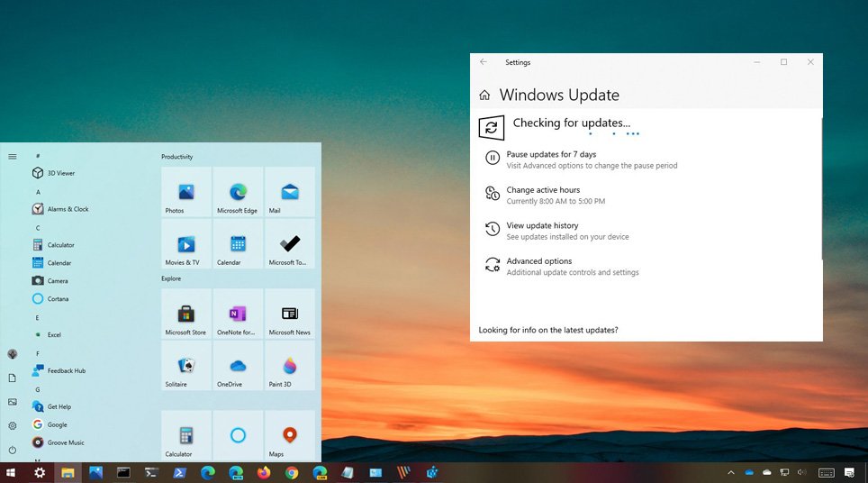Open Firefox from the taskbar

264,472
